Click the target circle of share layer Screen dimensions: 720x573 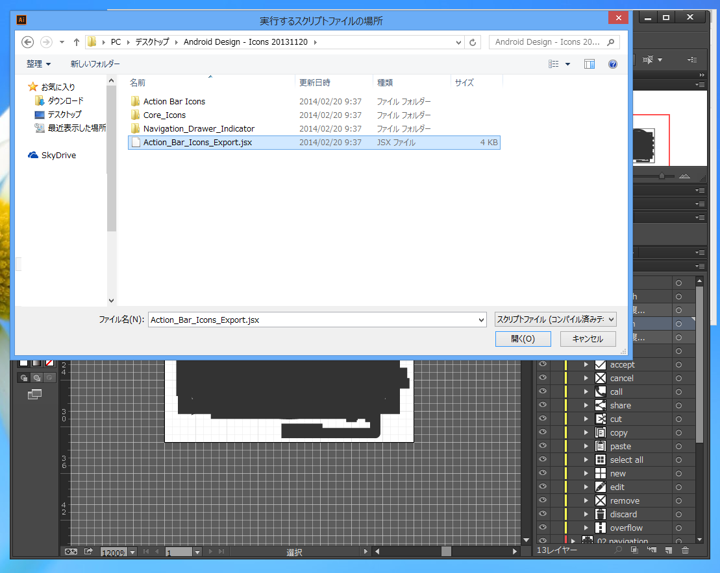pyautogui.click(x=679, y=405)
